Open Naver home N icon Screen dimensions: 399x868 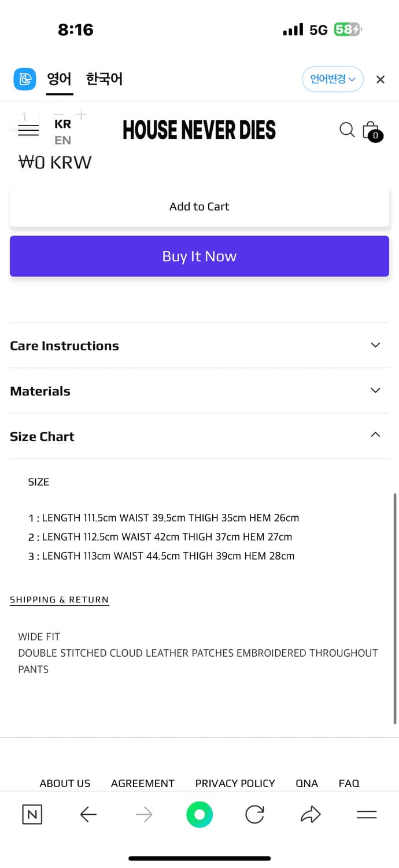[32, 815]
